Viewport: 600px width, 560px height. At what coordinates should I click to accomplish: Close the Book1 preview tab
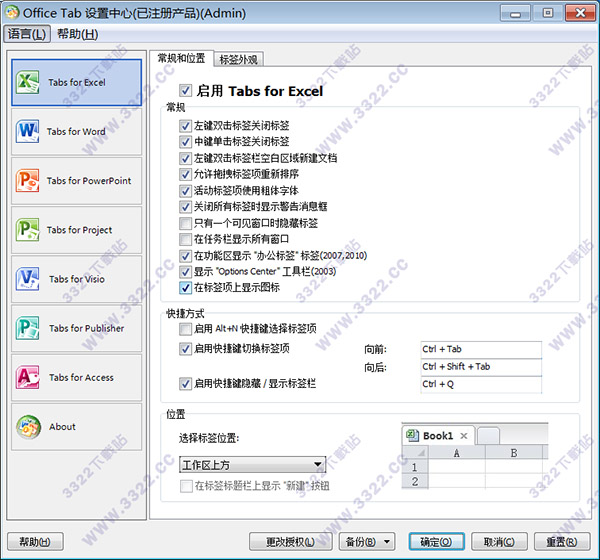[464, 436]
